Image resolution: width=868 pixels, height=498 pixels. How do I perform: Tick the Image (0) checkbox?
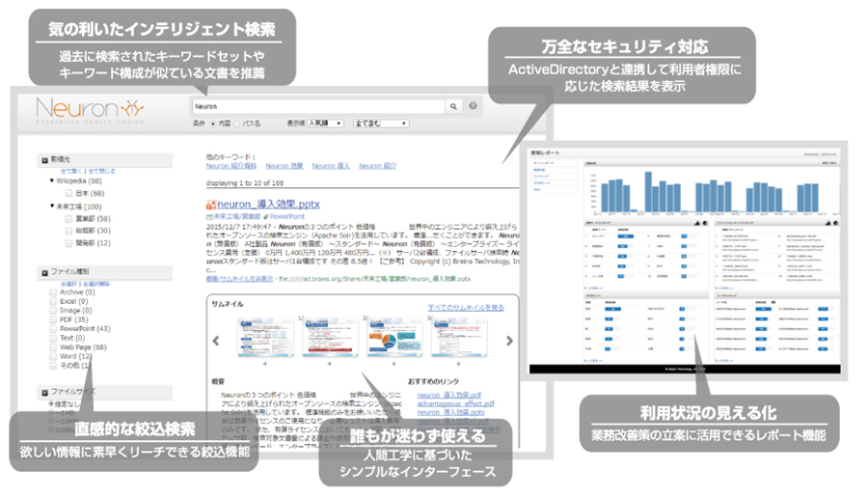click(x=53, y=311)
